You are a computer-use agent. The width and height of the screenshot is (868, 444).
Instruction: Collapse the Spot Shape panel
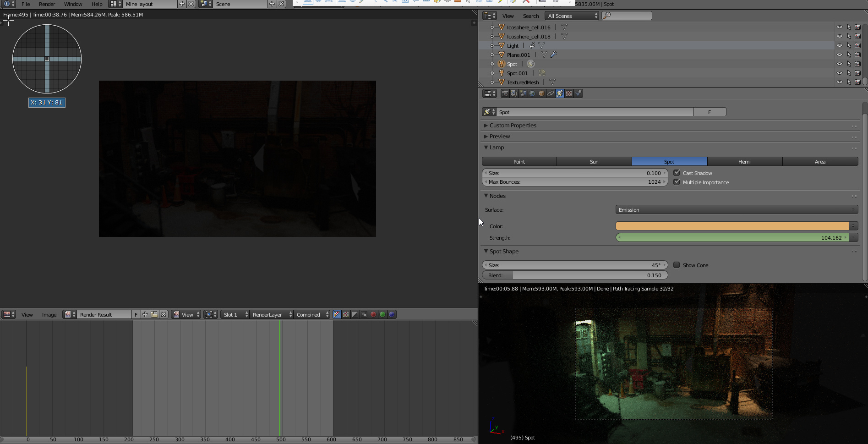click(x=486, y=251)
